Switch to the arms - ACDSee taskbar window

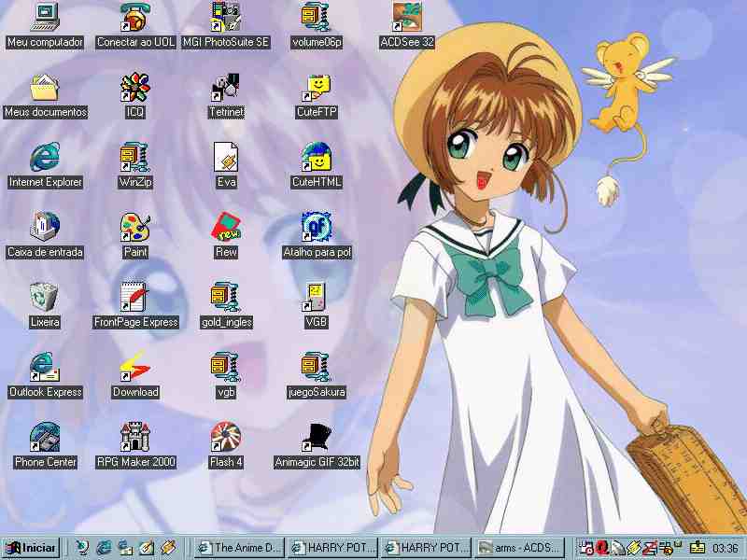(520, 548)
